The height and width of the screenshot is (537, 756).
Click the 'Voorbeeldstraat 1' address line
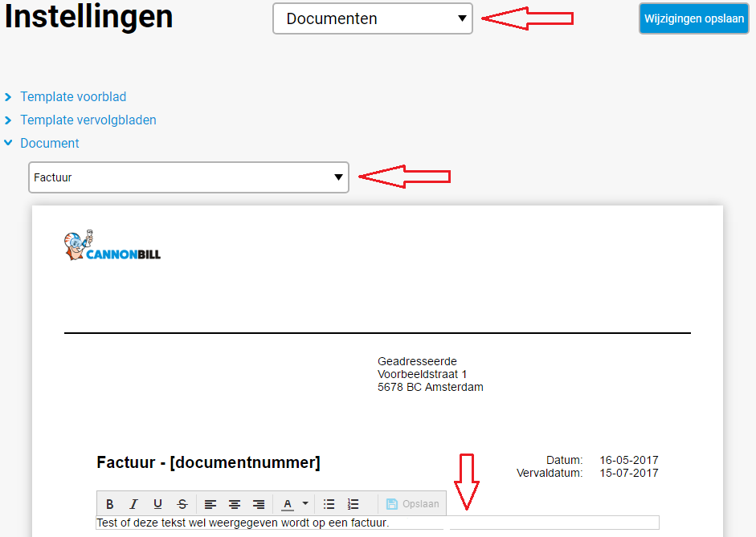(422, 374)
